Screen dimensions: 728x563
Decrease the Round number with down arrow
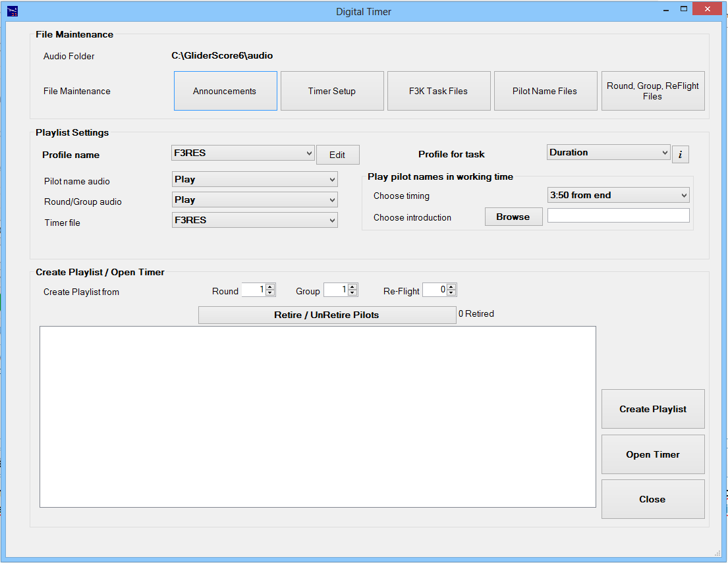(270, 293)
